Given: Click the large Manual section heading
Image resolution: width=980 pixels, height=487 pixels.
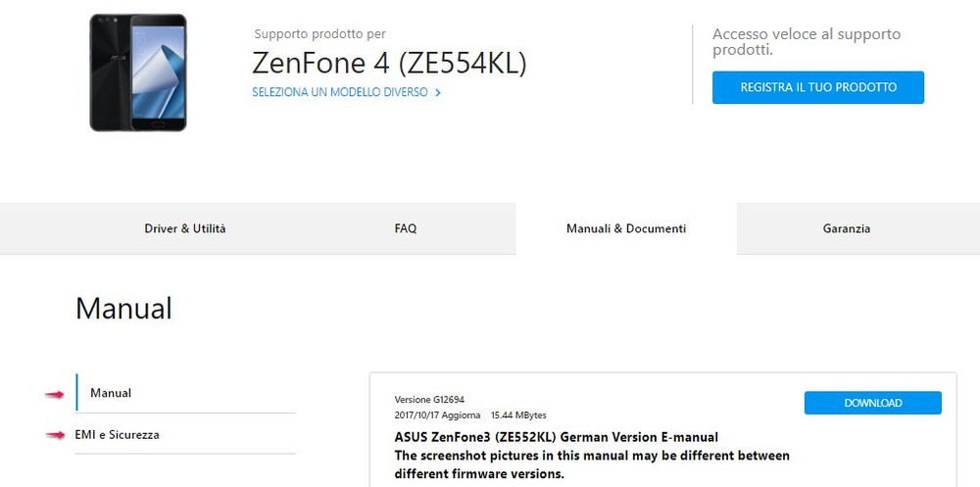Looking at the screenshot, I should coord(123,309).
